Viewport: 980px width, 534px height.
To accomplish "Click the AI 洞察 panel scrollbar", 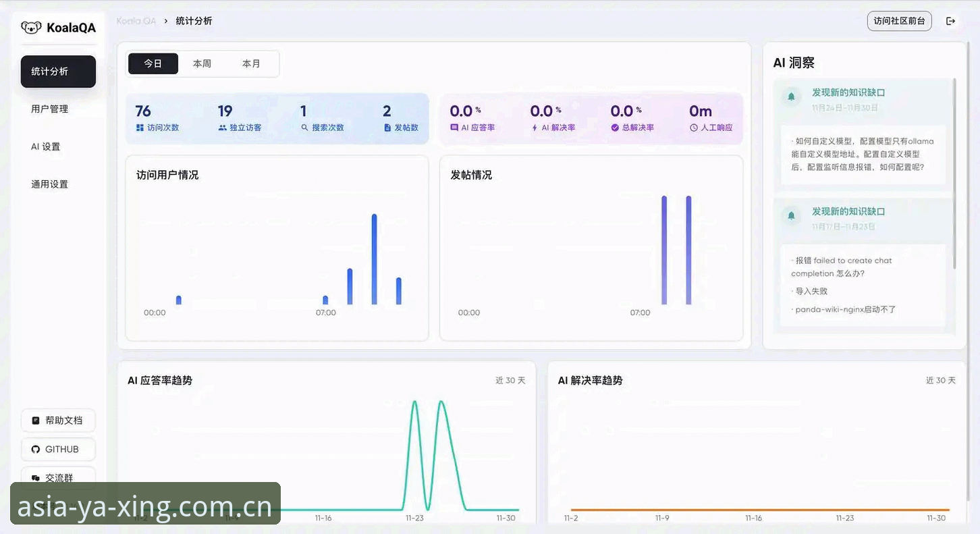I will pos(954,174).
